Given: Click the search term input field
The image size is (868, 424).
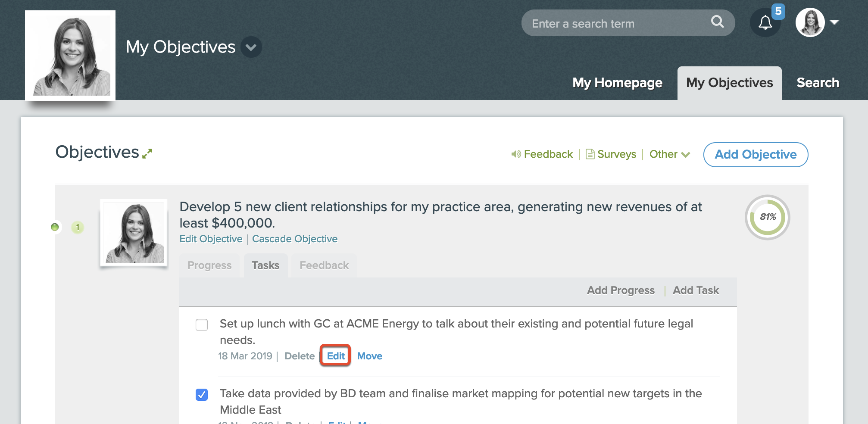Looking at the screenshot, I should tap(616, 23).
